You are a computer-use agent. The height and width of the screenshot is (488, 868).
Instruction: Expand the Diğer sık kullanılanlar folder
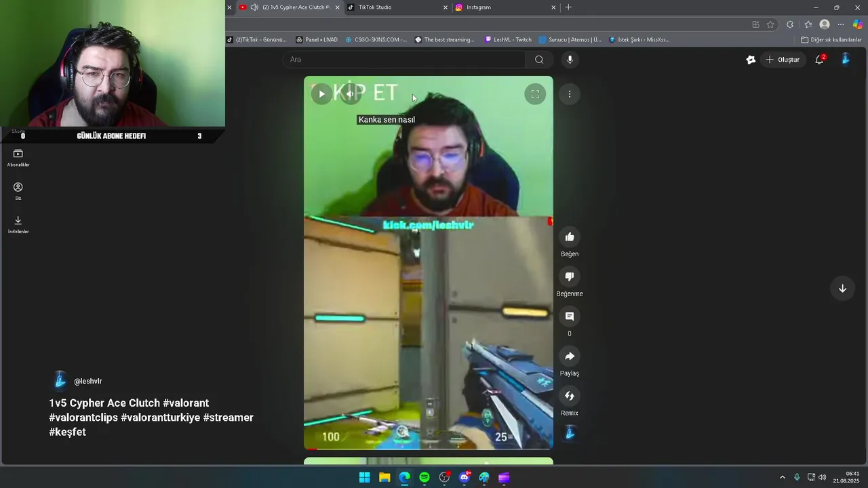point(831,40)
